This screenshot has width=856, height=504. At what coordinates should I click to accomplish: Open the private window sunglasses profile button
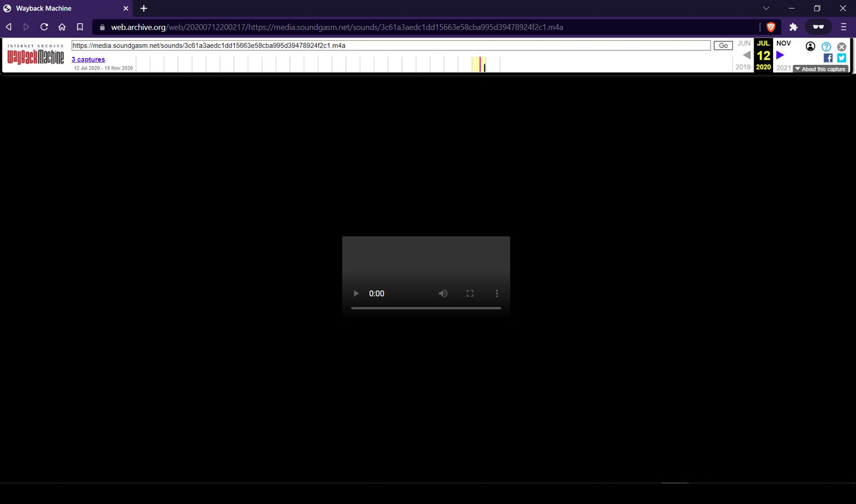[x=818, y=27]
